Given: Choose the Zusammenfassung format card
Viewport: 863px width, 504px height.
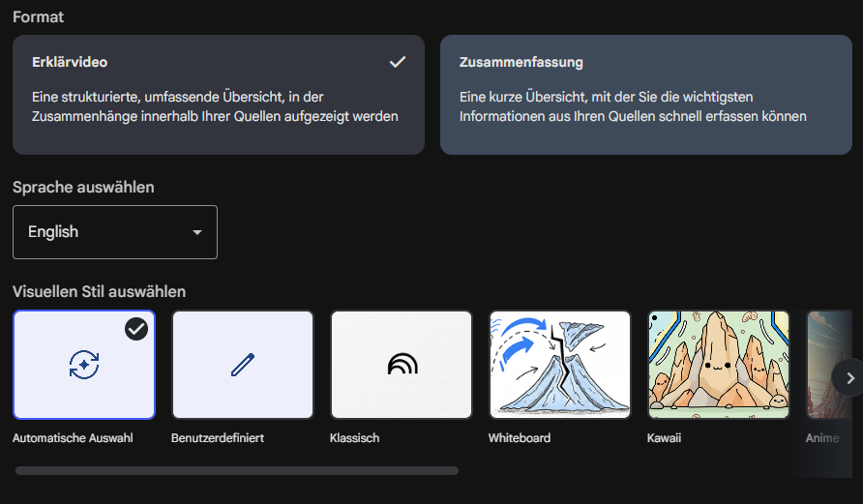Looking at the screenshot, I should point(646,95).
